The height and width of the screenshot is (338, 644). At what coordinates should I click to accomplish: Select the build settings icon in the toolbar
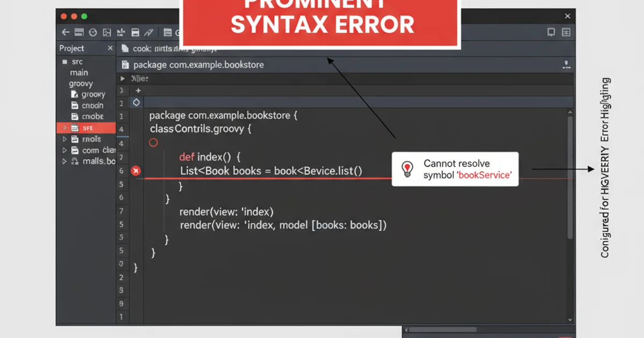pos(121,32)
